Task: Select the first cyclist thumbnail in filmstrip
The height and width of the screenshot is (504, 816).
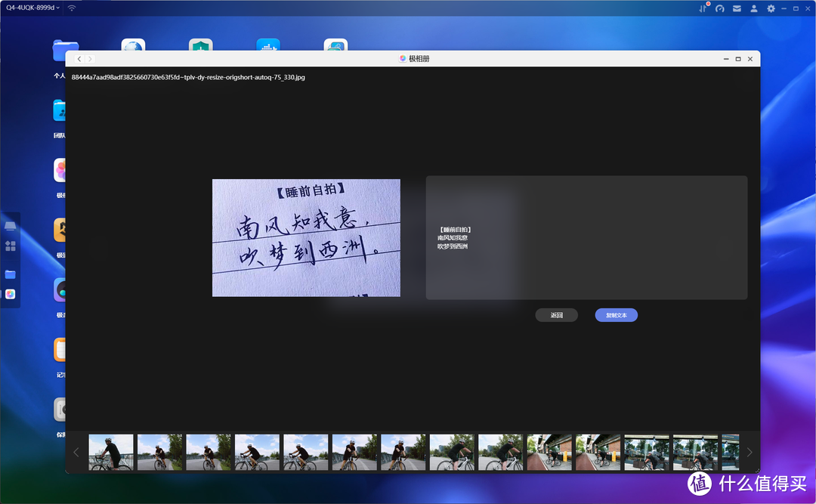Action: 111,452
